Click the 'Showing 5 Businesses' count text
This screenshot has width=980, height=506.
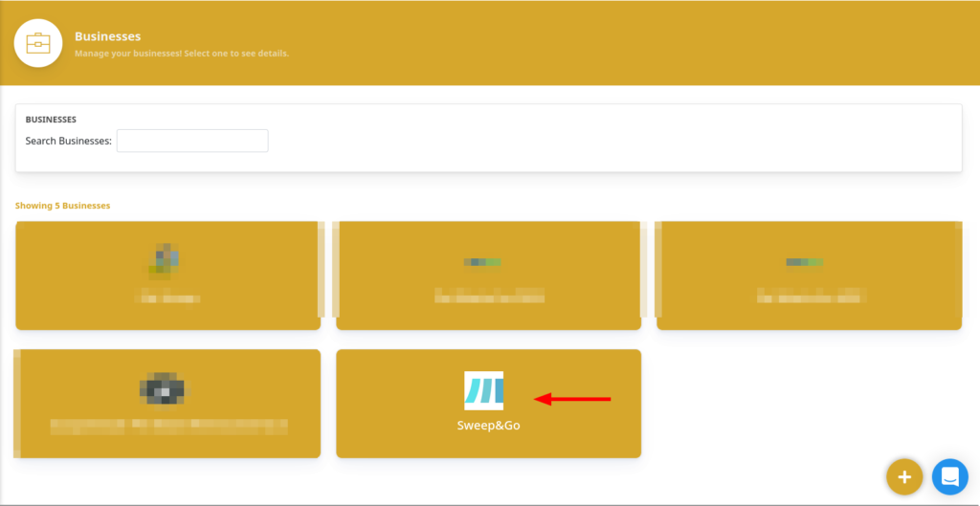62,206
